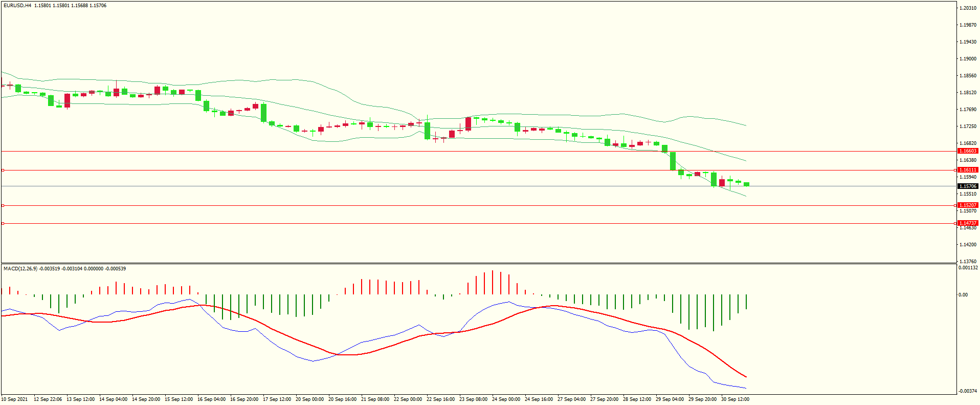Click the 21 Sep 08:00 time label
Image resolution: width=980 pixels, height=405 pixels.
coord(375,399)
